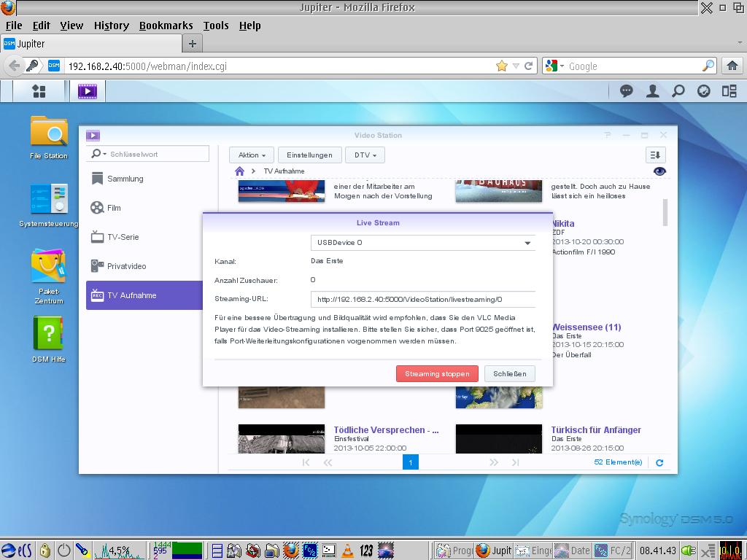
Task: Click the Streaming stoppen button
Action: pos(437,374)
